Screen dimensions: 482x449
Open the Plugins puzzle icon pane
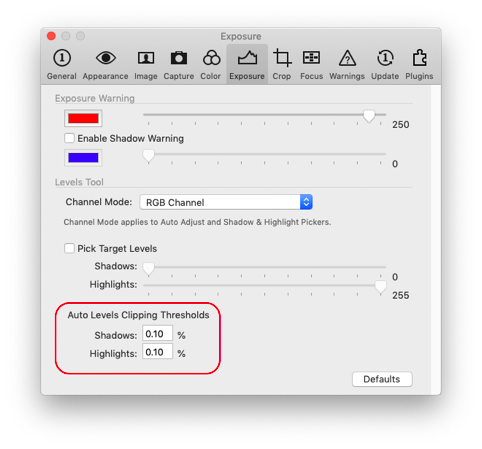click(x=419, y=65)
